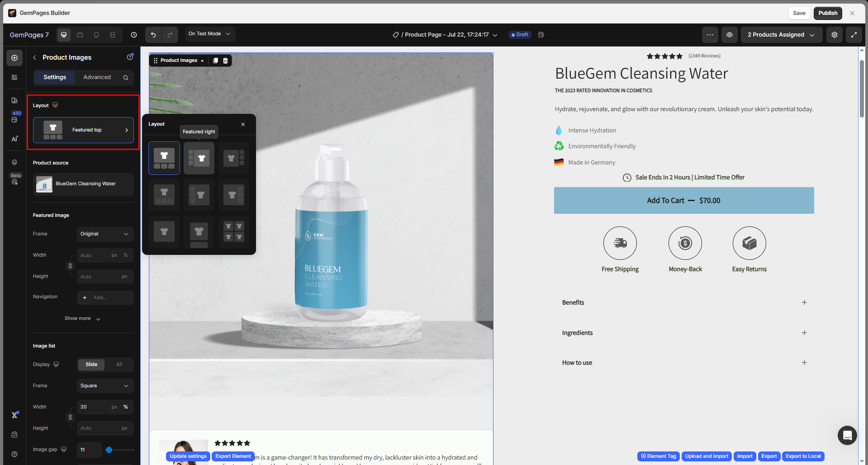This screenshot has width=868, height=465.
Task: Toggle Featured image width unit to px
Action: click(x=114, y=255)
